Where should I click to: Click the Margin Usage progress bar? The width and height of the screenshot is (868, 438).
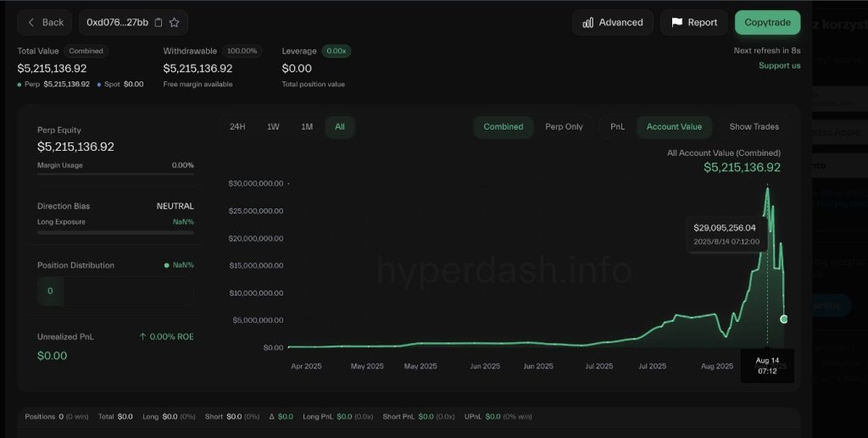point(115,175)
